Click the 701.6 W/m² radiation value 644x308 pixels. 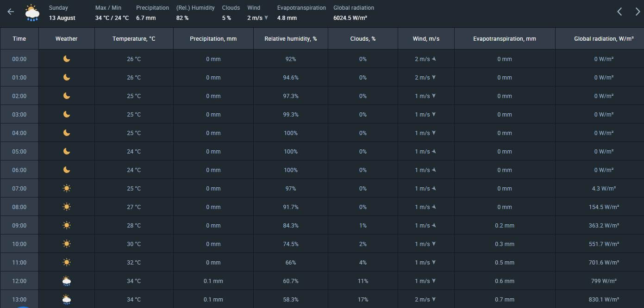[x=604, y=262]
